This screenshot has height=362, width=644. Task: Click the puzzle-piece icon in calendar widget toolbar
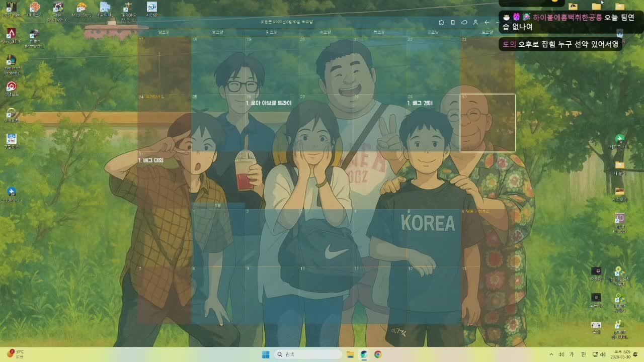pyautogui.click(x=441, y=22)
